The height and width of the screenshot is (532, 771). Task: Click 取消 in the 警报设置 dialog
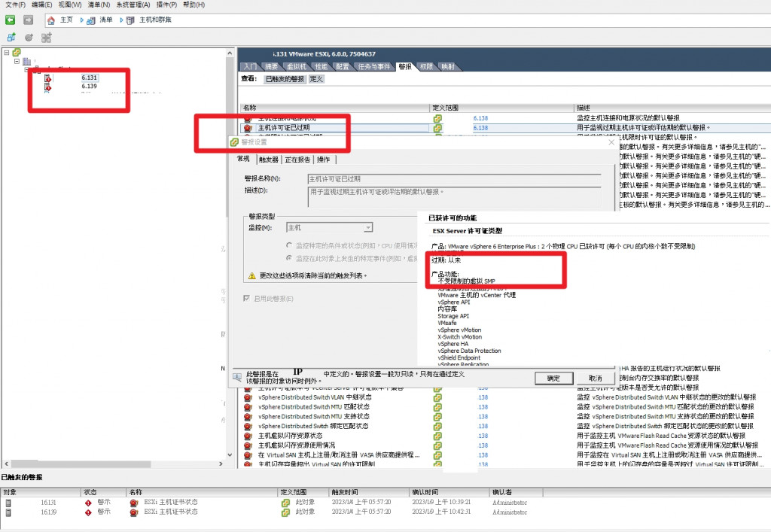click(596, 378)
